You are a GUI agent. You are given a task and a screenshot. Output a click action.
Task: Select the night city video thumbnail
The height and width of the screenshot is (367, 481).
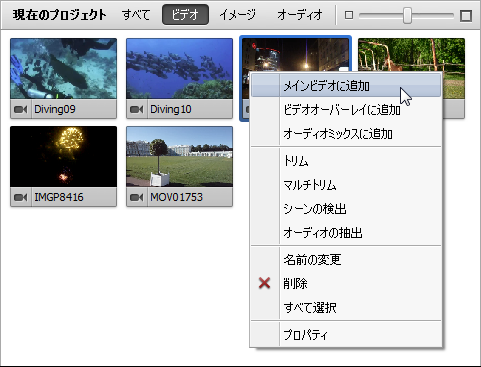(295, 54)
